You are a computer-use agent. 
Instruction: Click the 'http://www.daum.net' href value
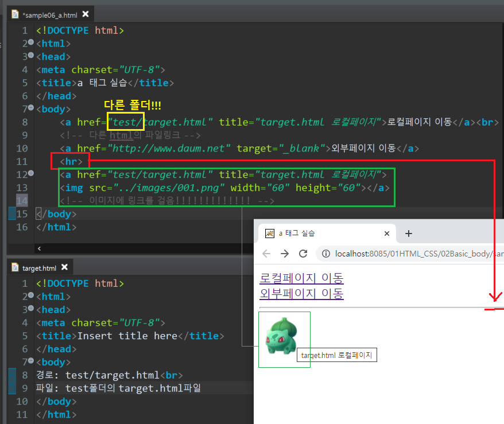[169, 149]
